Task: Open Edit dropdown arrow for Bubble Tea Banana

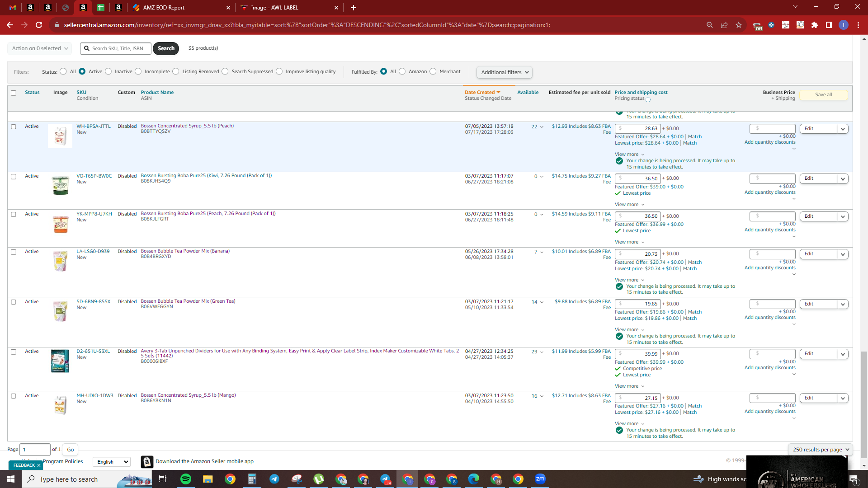Action: [843, 254]
